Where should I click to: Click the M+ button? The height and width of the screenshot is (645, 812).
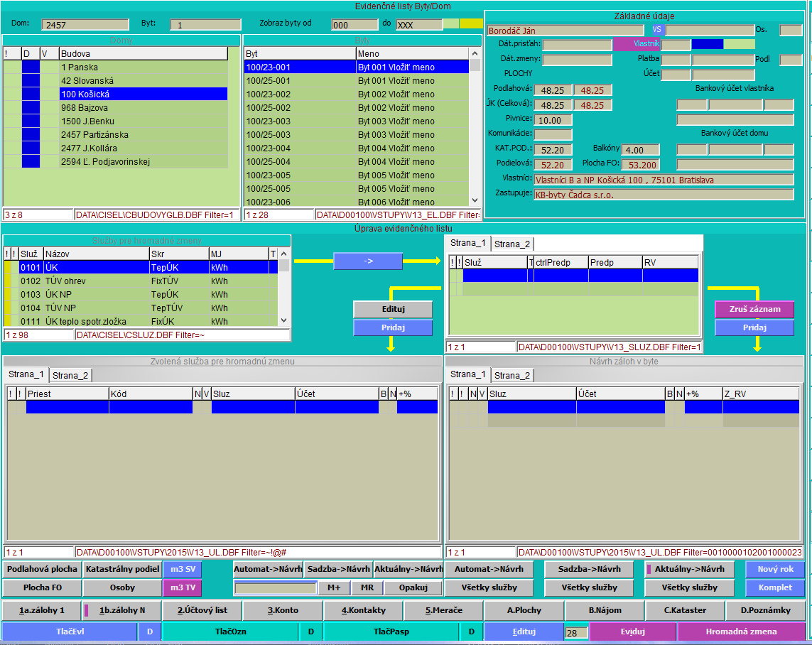(334, 588)
